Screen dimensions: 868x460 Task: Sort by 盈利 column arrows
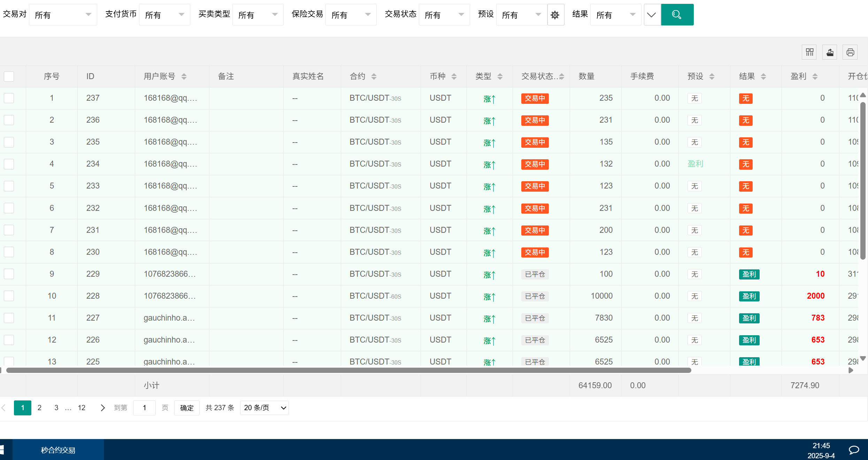click(x=815, y=76)
